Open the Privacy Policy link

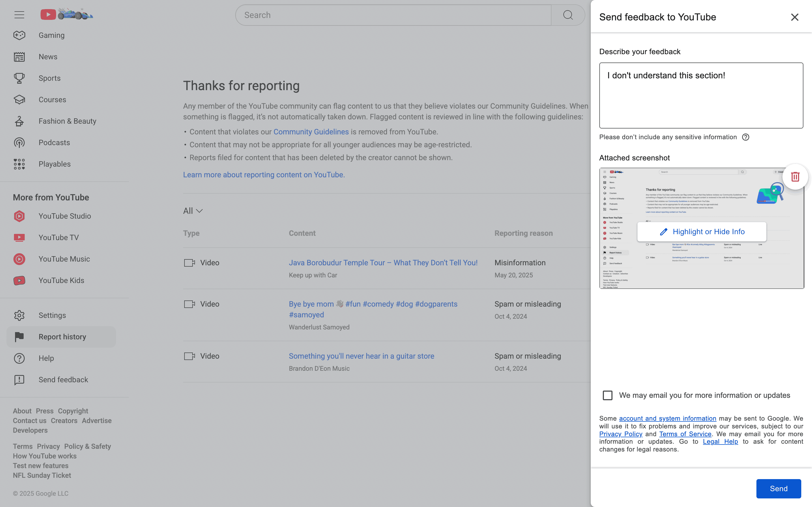(x=620, y=434)
